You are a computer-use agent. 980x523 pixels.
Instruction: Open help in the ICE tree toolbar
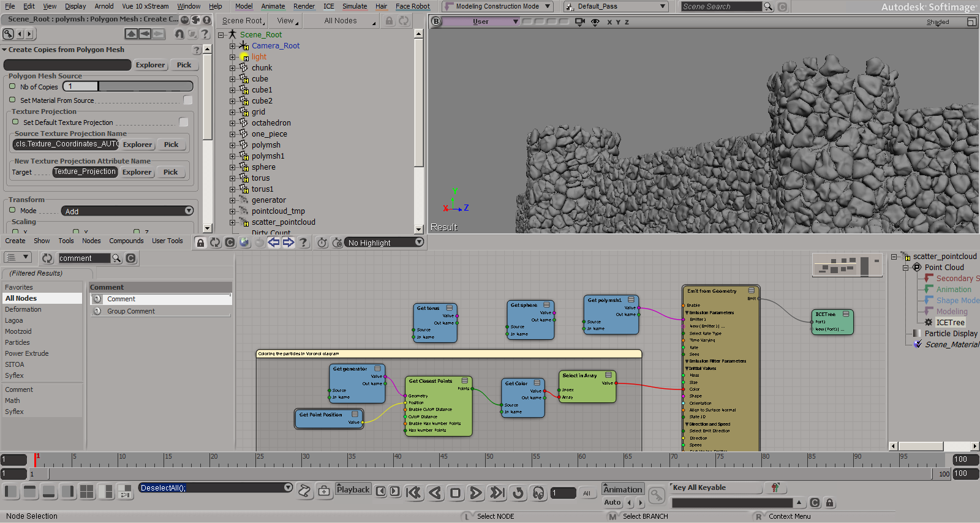coord(303,243)
